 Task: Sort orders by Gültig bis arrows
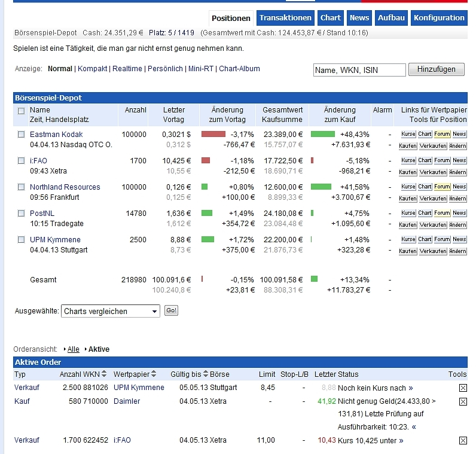click(206, 374)
